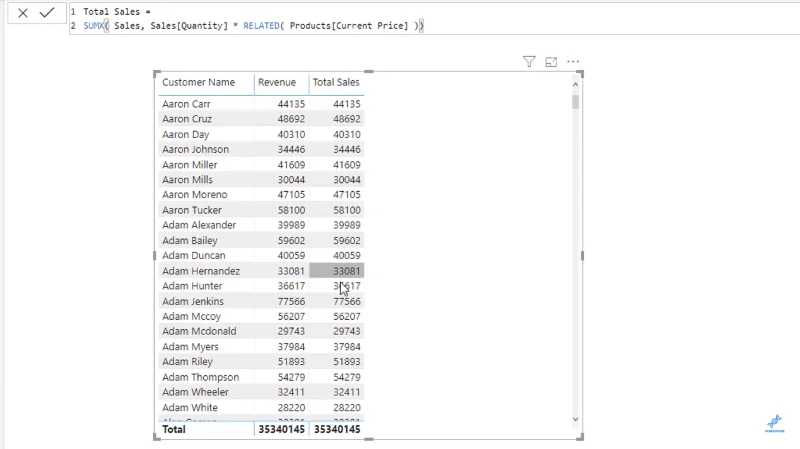The height and width of the screenshot is (449, 800).
Task: Open the More options ellipsis menu
Action: pos(573,62)
